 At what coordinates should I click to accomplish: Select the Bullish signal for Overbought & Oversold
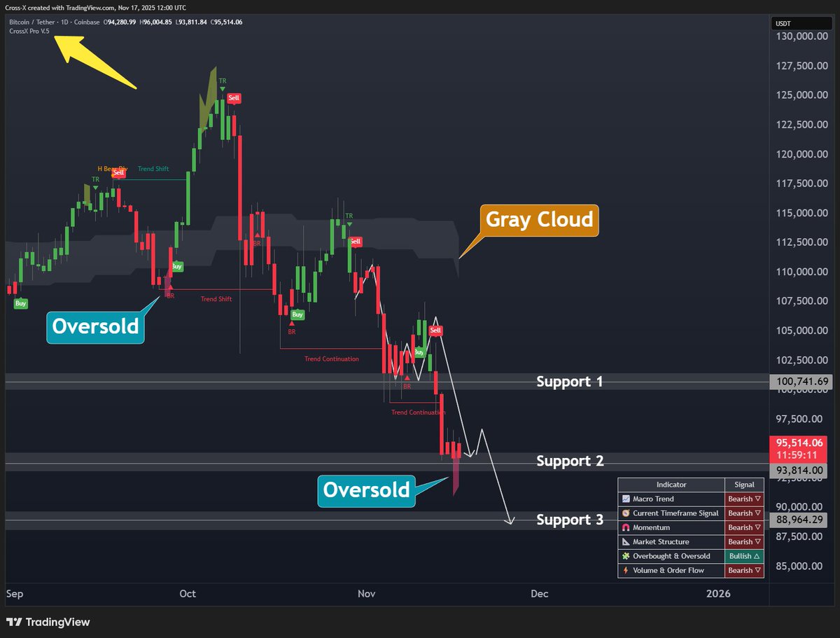coord(743,556)
